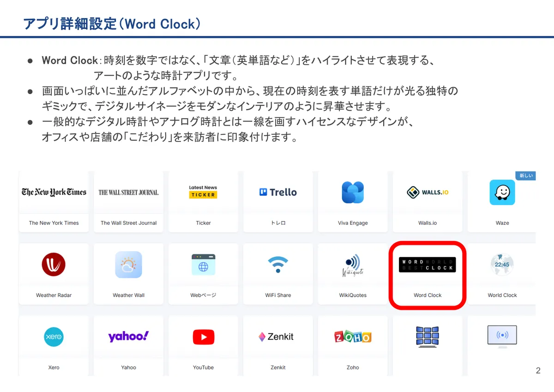This screenshot has width=554, height=392.
Task: Open the Weather Wall icon
Action: pos(128,265)
